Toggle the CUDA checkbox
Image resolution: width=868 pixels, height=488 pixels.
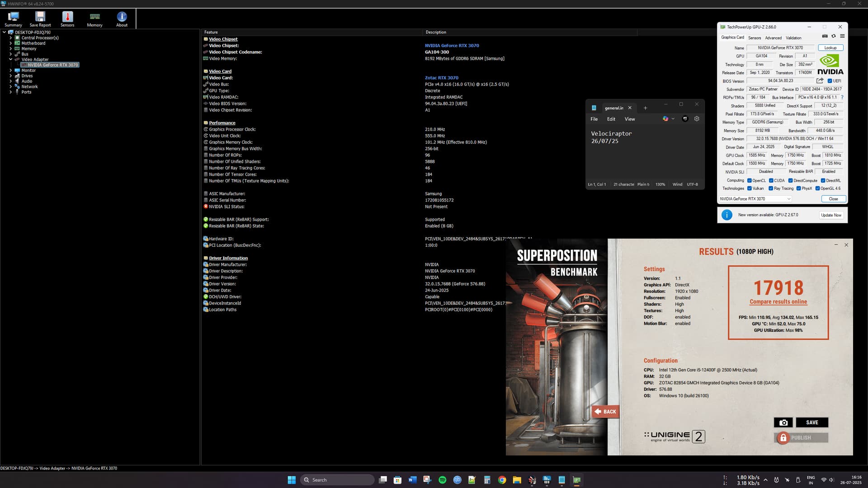pos(771,180)
